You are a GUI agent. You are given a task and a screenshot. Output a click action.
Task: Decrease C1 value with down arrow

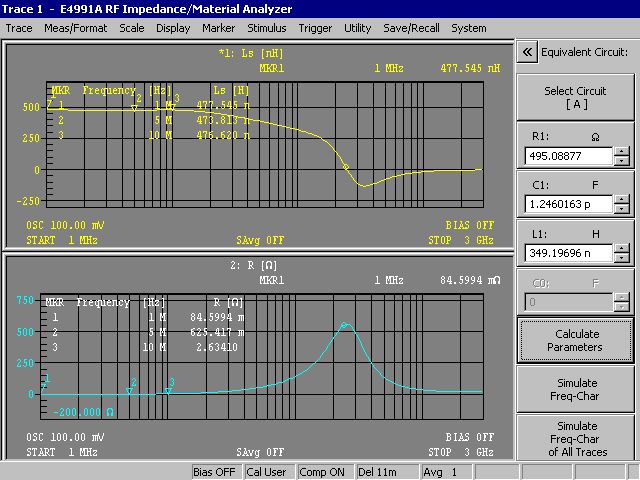[621, 209]
